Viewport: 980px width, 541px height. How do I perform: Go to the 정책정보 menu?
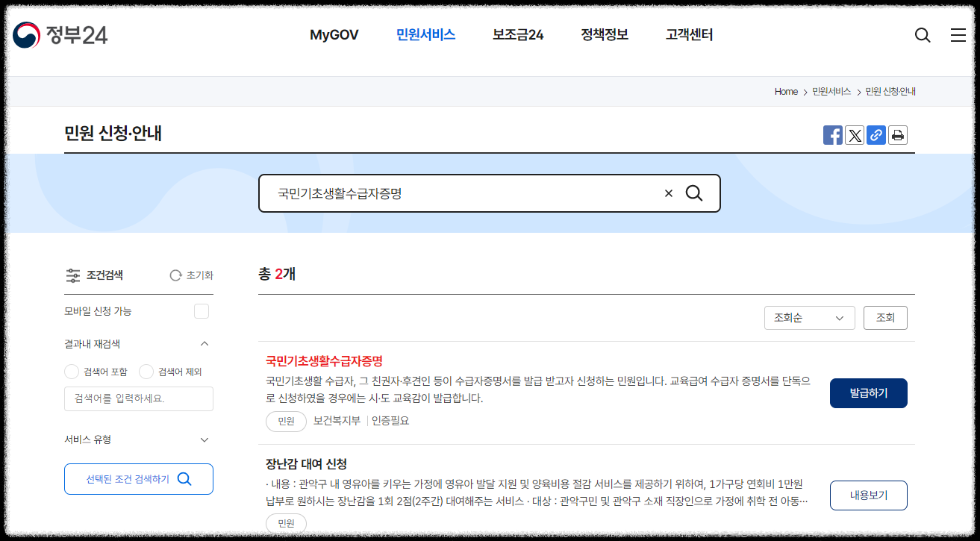pyautogui.click(x=604, y=34)
